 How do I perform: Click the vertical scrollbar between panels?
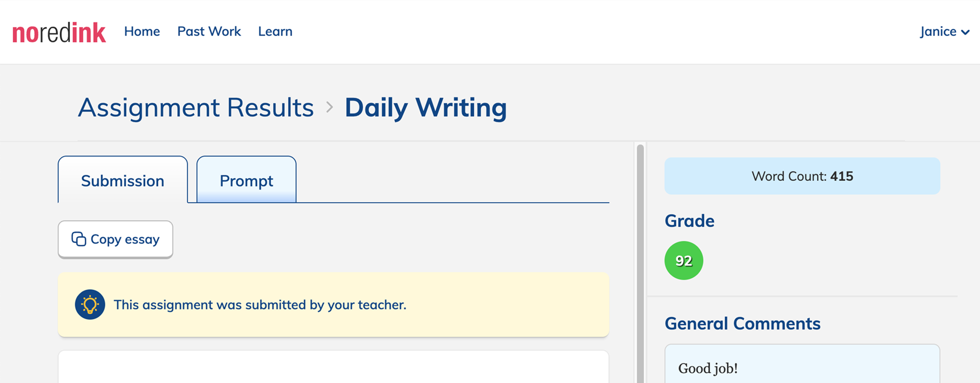tap(640, 263)
